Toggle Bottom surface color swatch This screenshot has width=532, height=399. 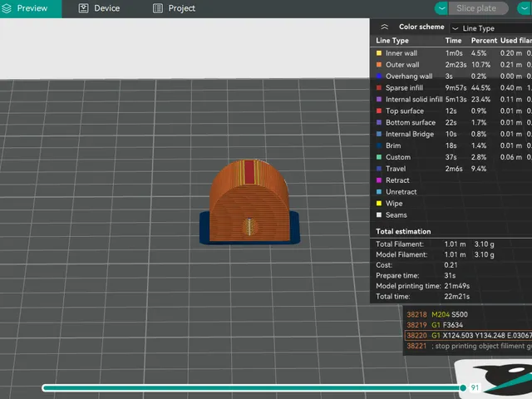click(379, 122)
